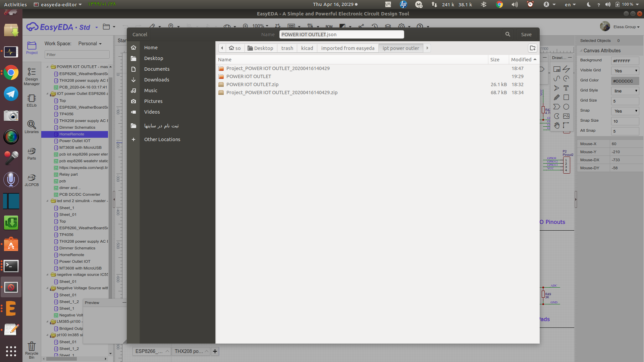This screenshot has height=362, width=644.
Task: Select the Text drawing tool
Action: (x=566, y=88)
